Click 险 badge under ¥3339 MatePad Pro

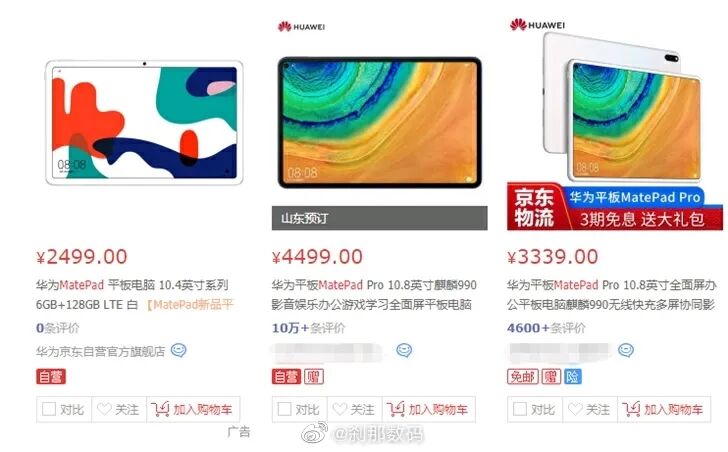pos(572,376)
